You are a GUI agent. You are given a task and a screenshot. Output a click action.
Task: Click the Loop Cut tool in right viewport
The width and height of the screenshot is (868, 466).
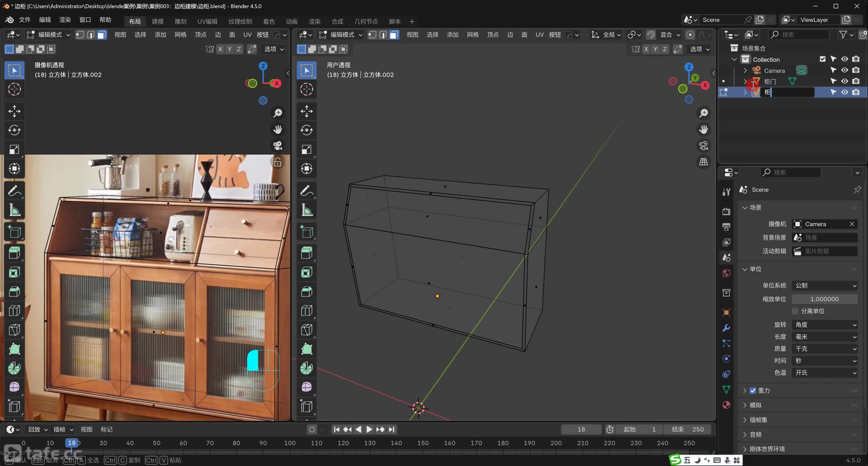click(x=307, y=311)
